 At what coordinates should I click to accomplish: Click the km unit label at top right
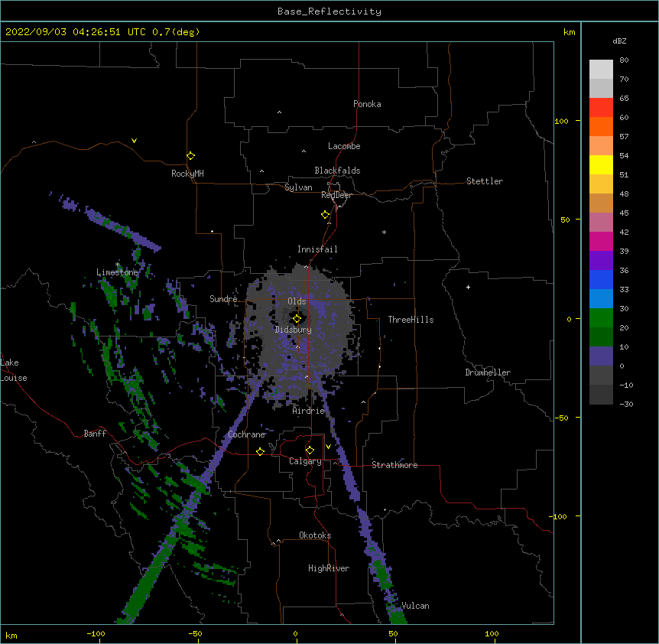click(x=569, y=32)
